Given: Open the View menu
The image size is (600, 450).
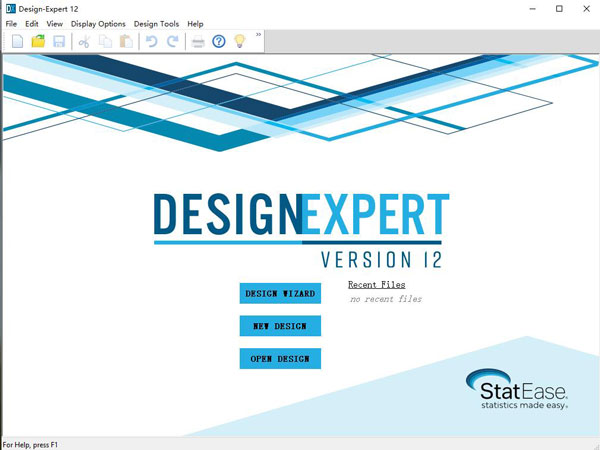Looking at the screenshot, I should [55, 23].
